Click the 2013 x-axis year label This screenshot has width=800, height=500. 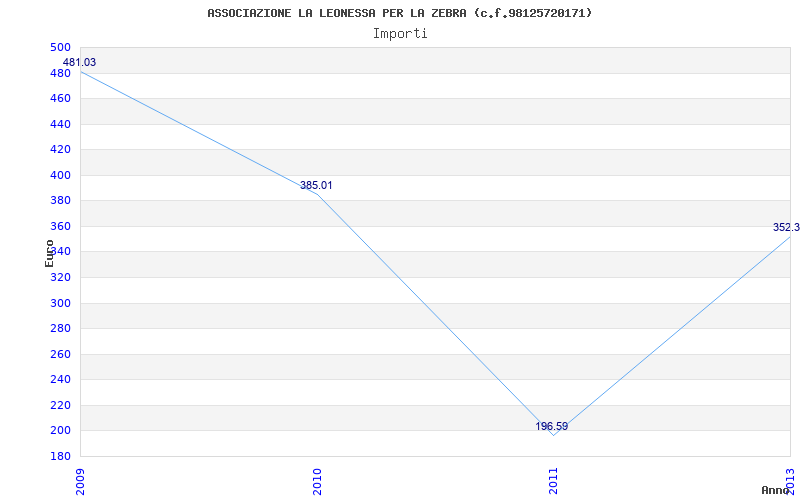(x=790, y=481)
